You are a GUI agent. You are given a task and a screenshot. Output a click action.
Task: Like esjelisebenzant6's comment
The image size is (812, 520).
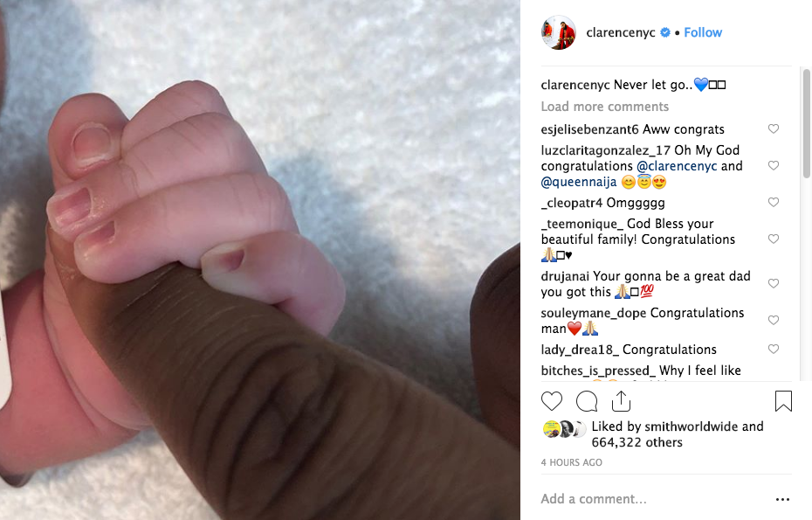point(774,128)
